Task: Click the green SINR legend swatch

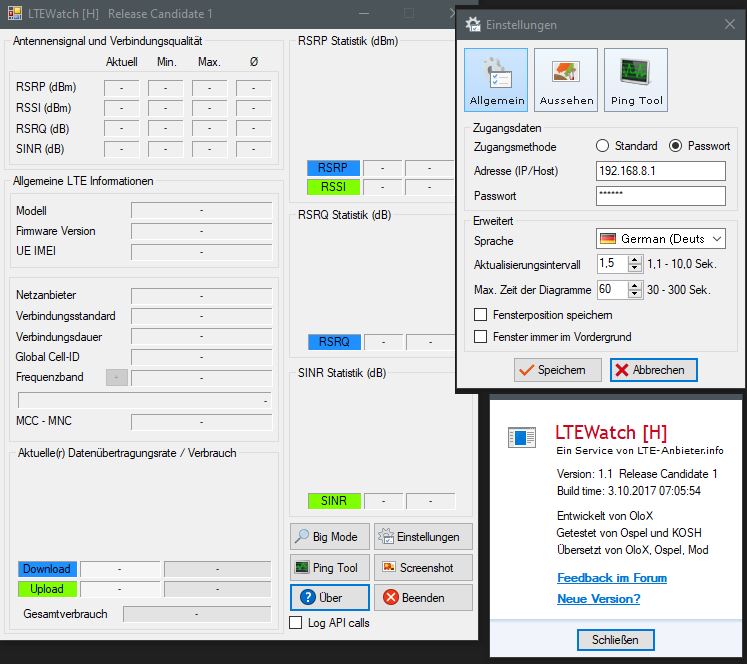Action: (334, 501)
